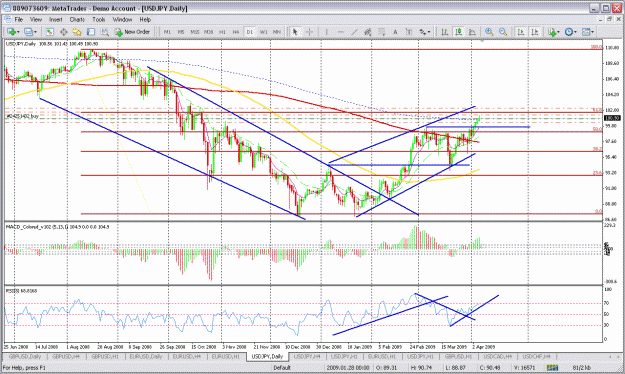
Task: Switch to the EURUSD,Daily chart tab
Action: 146,356
